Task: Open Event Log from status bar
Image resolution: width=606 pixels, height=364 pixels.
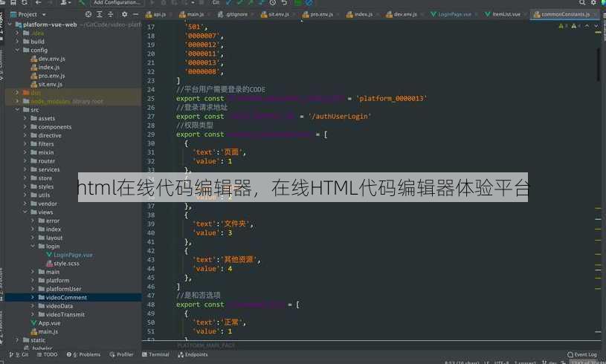Action: [x=582, y=354]
